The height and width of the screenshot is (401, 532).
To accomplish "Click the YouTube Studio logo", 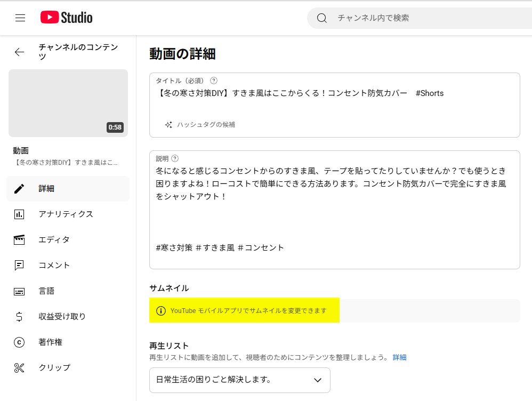I will [x=66, y=17].
